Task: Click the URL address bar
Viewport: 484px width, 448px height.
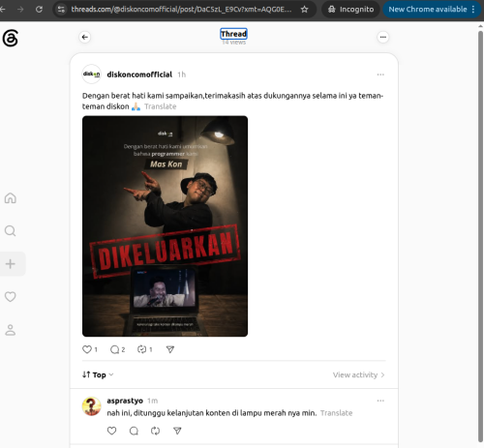Action: pyautogui.click(x=181, y=10)
